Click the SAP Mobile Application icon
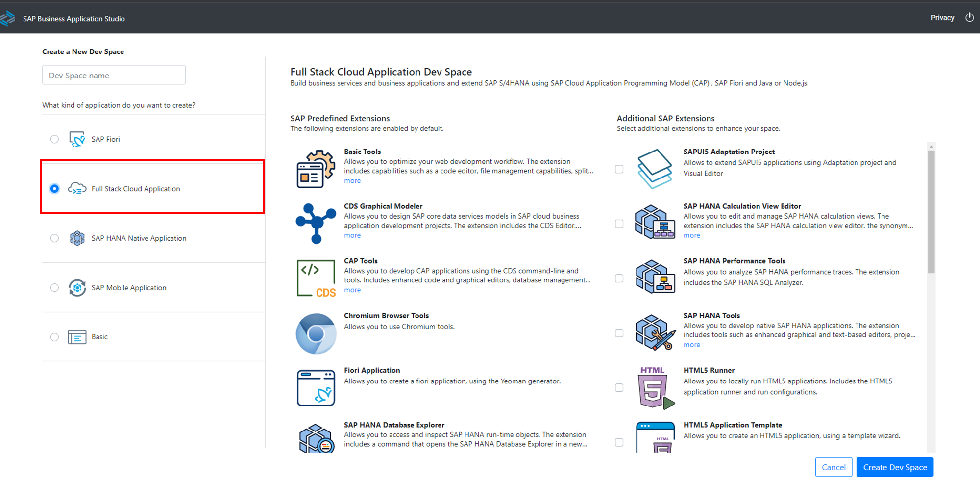Screen dimensions: 980x482 pyautogui.click(x=77, y=287)
